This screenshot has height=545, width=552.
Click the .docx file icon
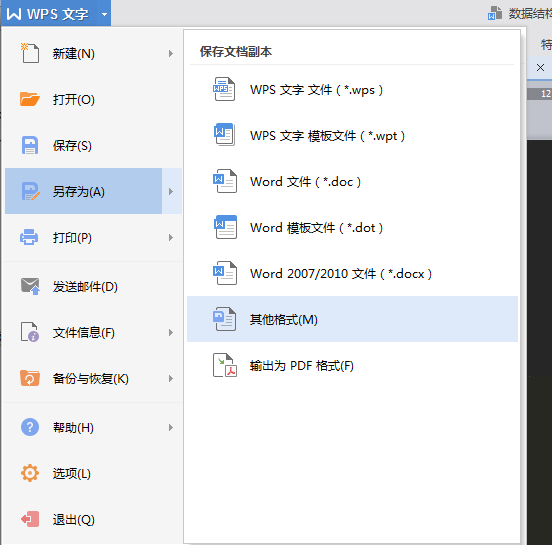point(225,273)
